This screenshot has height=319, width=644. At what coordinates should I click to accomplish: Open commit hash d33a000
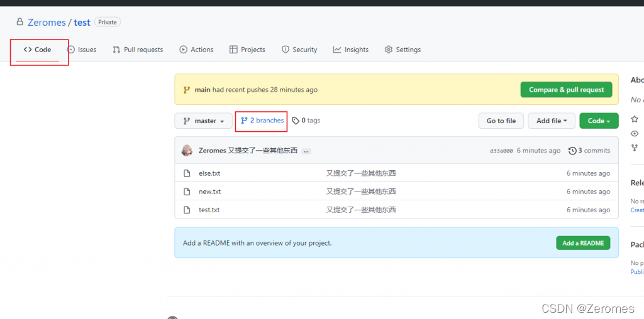pos(501,151)
